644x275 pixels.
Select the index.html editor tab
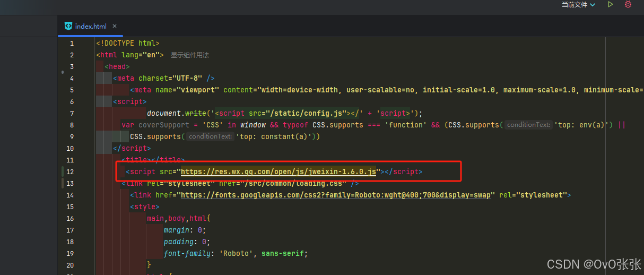point(91,26)
